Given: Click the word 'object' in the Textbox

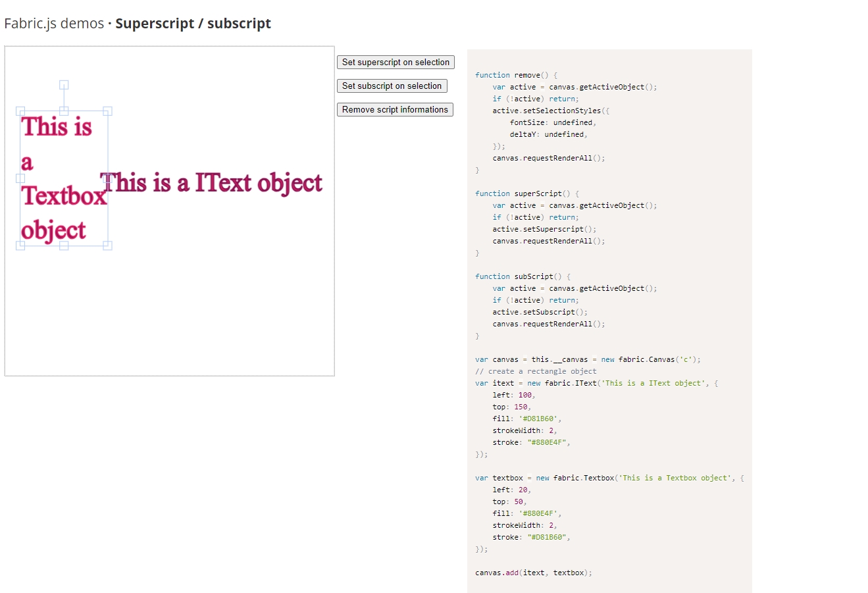Looking at the screenshot, I should click(x=53, y=230).
